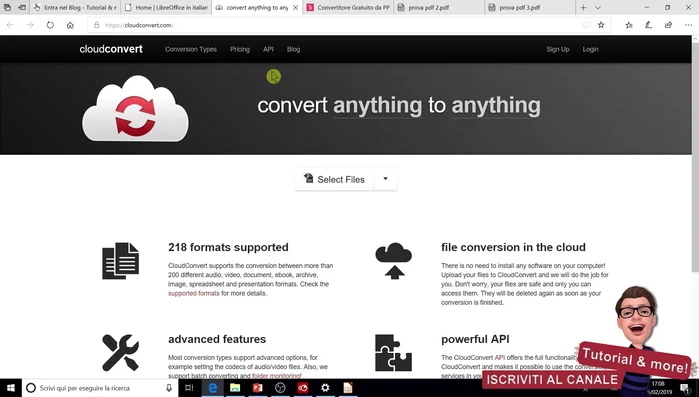Click the puzzle pieces API icon
This screenshot has width=699, height=397.
pos(393,352)
